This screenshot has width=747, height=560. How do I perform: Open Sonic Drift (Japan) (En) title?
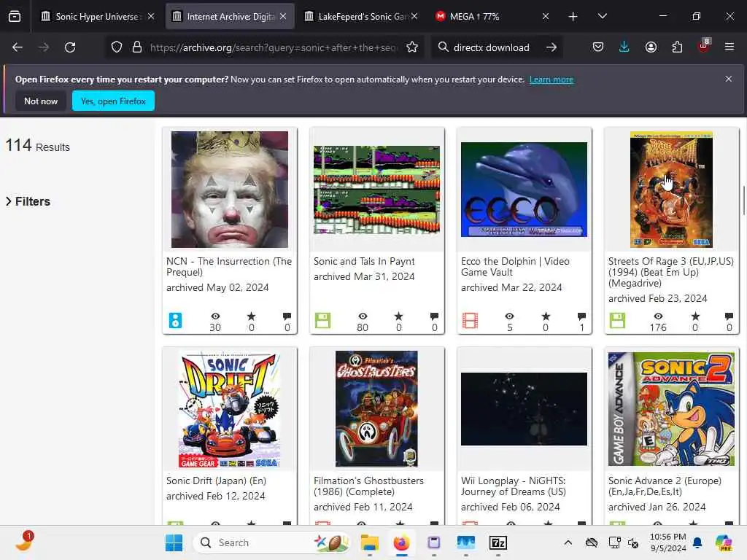[x=216, y=481]
